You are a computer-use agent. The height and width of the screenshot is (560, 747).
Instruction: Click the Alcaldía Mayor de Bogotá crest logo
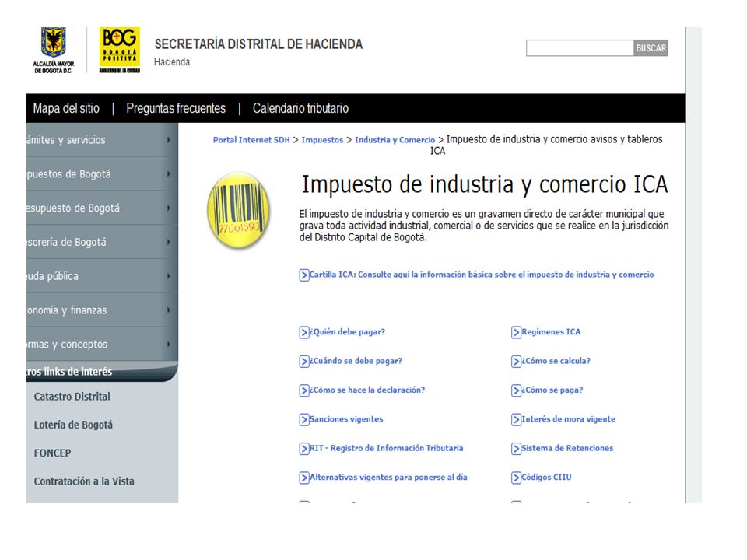pos(54,50)
